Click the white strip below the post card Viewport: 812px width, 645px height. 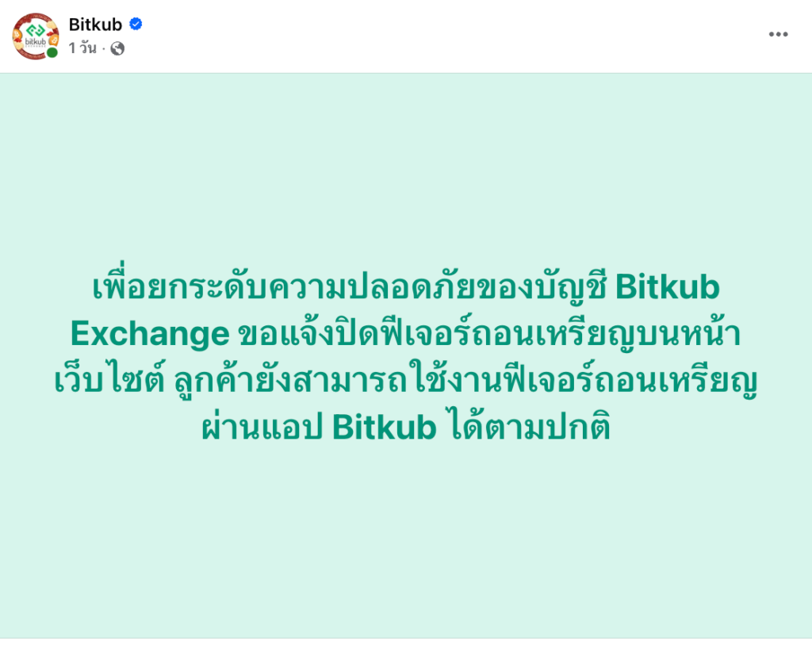[405, 641]
